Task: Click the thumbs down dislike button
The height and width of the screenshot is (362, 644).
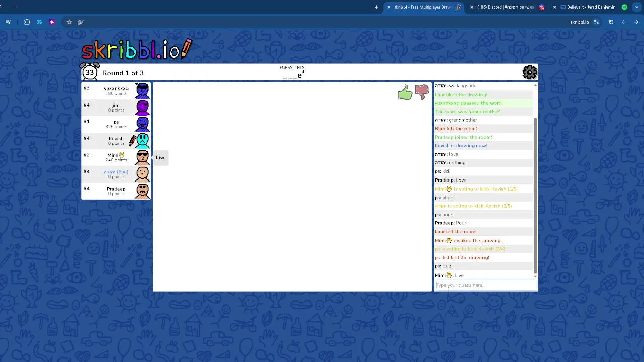Action: (422, 92)
